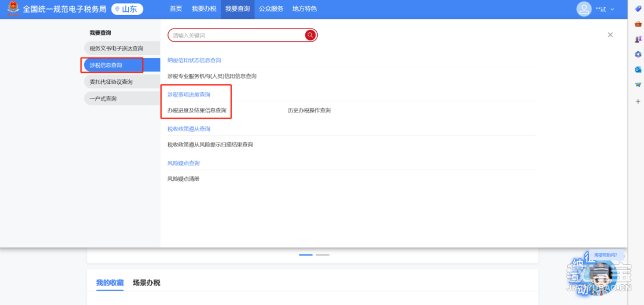Click the 风险疑点查询 section heading
Screen dimensions: 644x305
(184, 163)
